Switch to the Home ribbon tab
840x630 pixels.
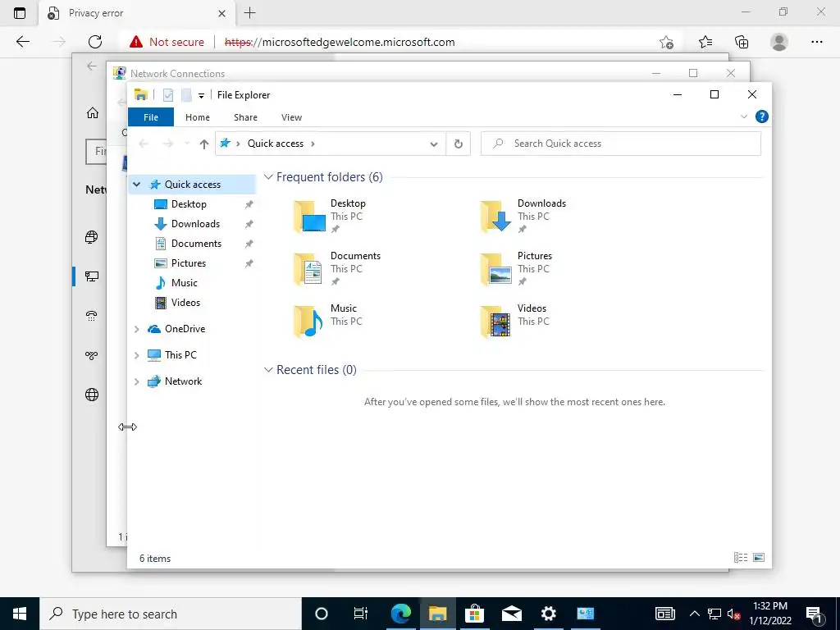click(198, 117)
